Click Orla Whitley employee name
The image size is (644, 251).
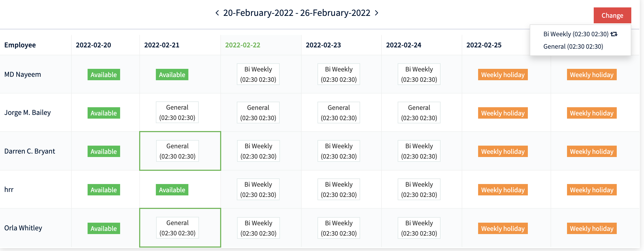coord(23,228)
